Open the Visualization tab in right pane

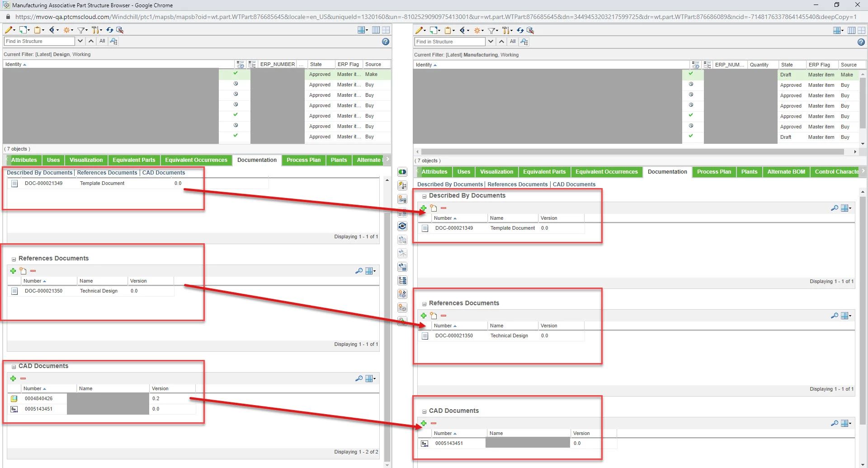point(496,172)
